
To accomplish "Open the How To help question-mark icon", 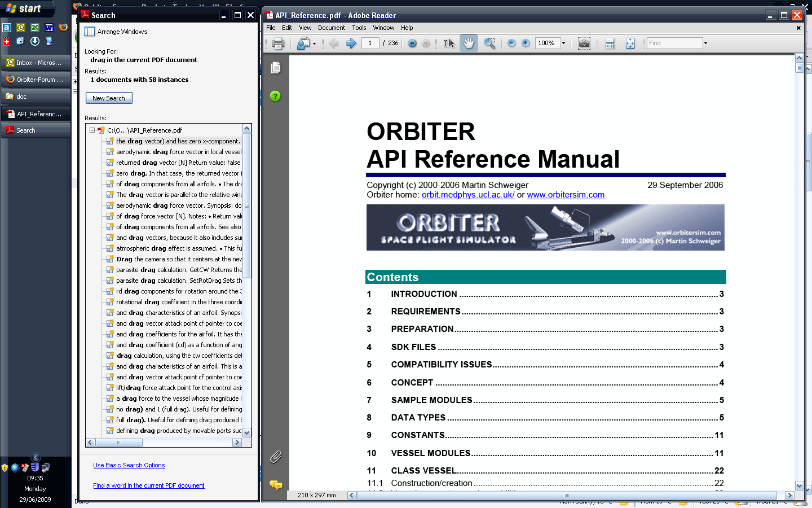I will [275, 96].
